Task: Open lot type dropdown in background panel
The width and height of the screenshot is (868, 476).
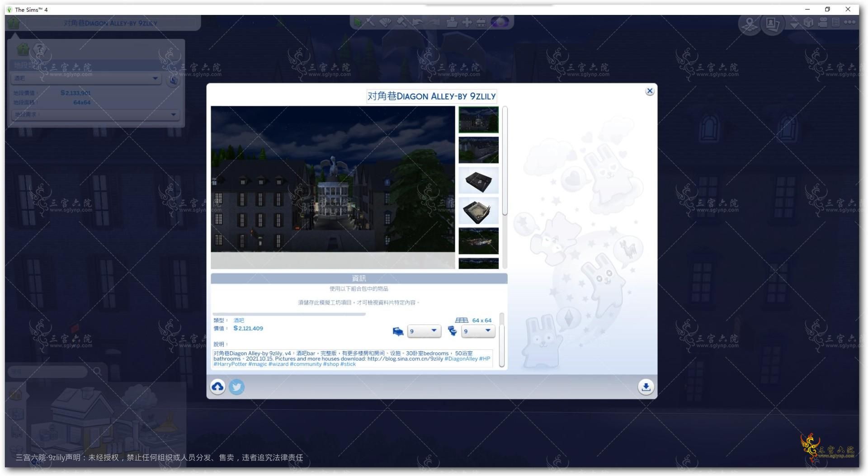Action: [86, 78]
